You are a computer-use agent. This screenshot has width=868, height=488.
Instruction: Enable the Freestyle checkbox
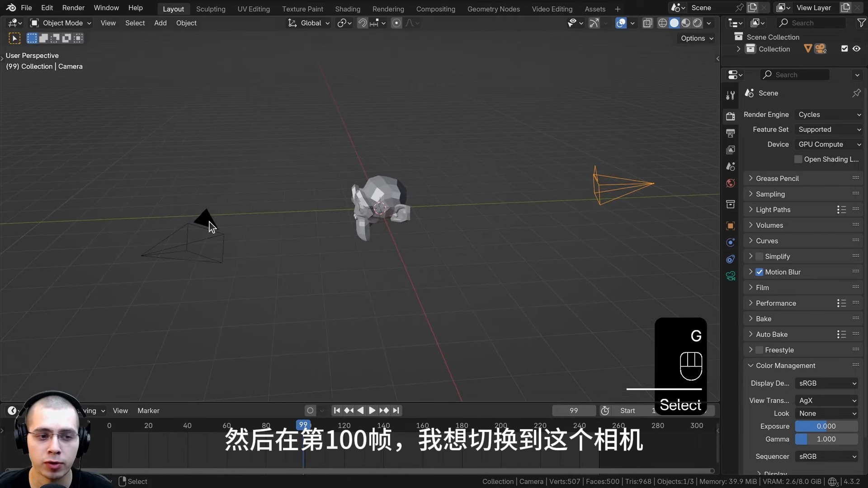[x=759, y=350]
